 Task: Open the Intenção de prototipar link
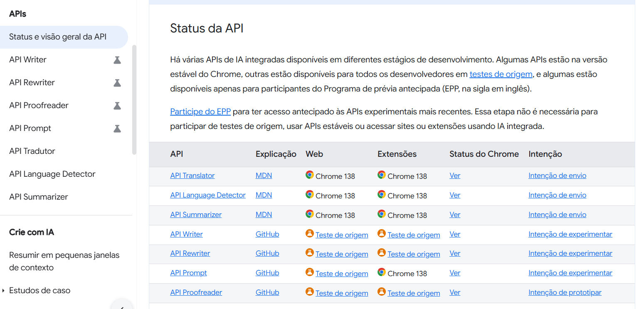click(565, 292)
